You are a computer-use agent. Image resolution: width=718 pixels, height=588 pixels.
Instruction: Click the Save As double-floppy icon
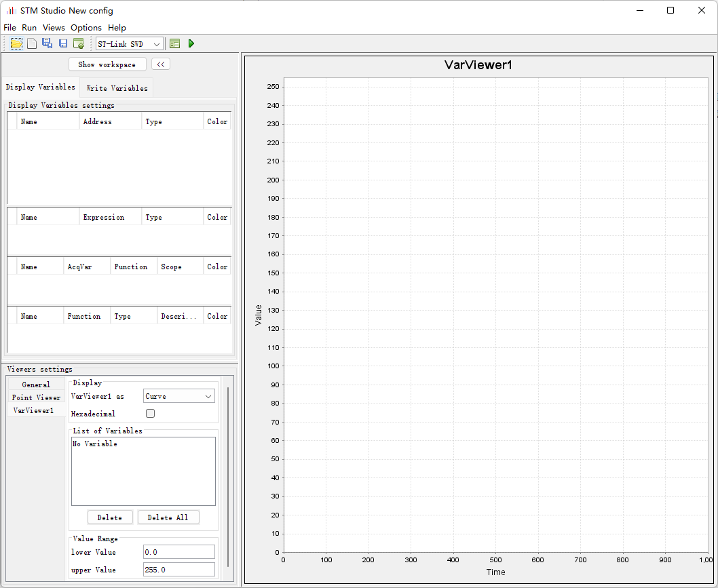(x=47, y=43)
